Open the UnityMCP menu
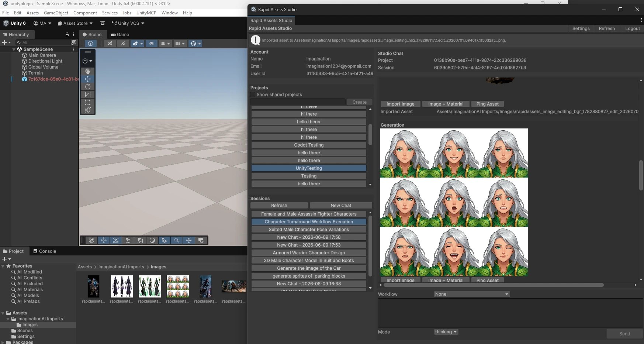The image size is (644, 344). [146, 13]
